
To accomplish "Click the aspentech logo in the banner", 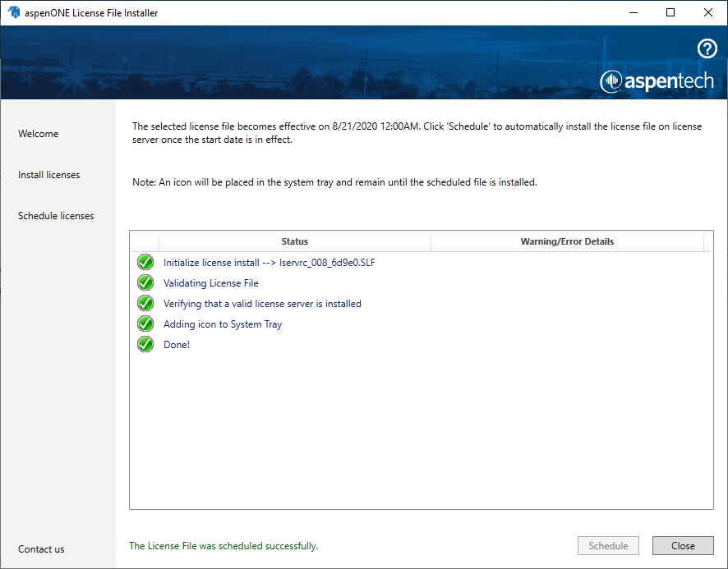I will coord(657,81).
